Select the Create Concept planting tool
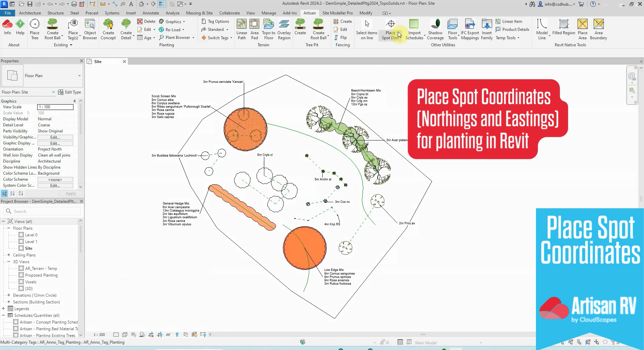The height and width of the screenshot is (350, 644). (108, 28)
